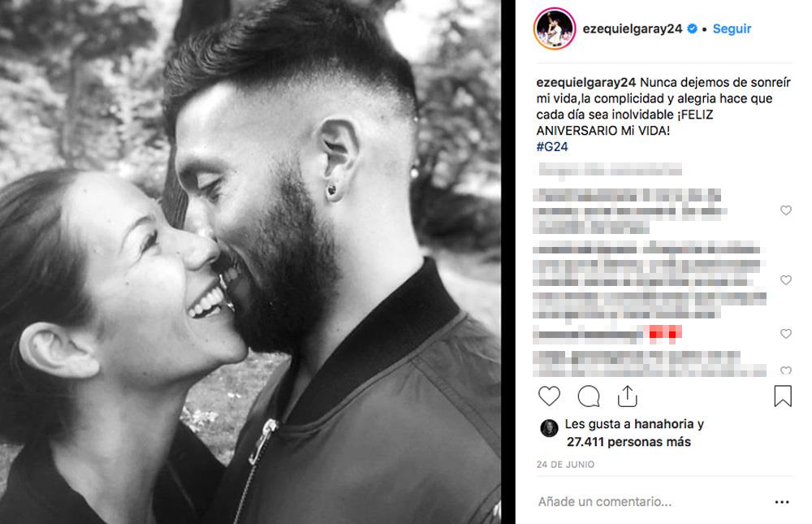Screen dimensions: 812x524
Task: Click the 24 DE JUNIO post date
Action: tap(565, 465)
